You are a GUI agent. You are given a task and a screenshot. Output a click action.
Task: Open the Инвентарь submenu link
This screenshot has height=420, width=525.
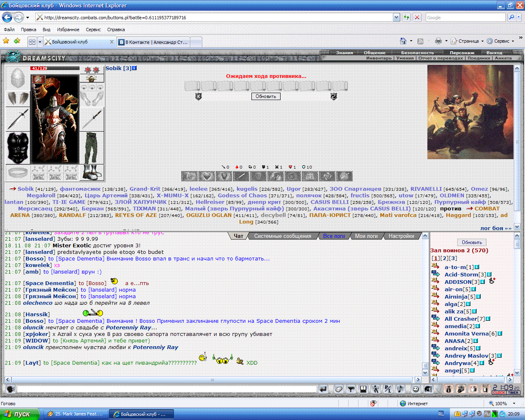click(x=379, y=58)
